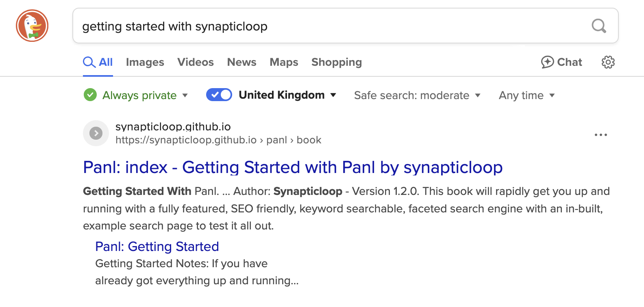Expand Safe search: moderate dropdown

(x=417, y=95)
